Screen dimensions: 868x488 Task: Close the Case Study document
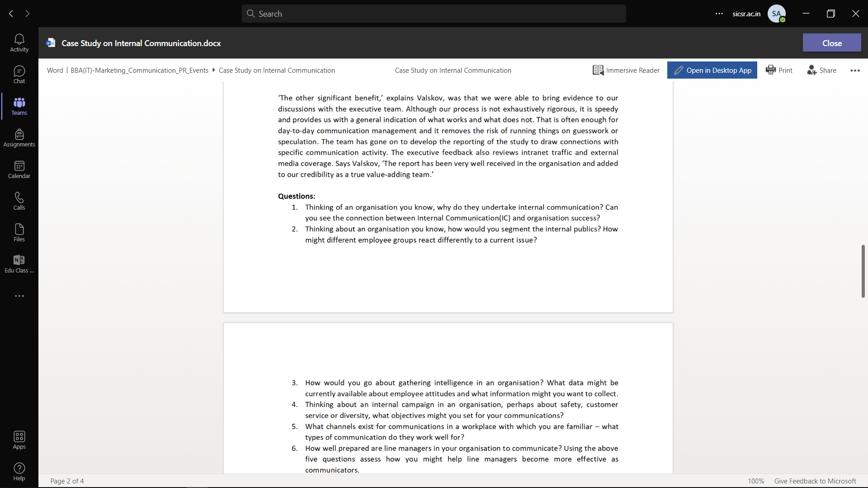pos(832,42)
